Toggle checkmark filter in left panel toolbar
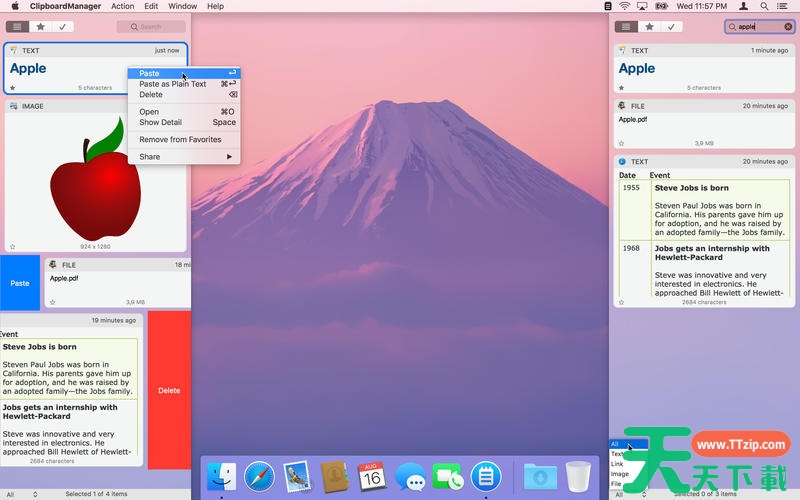 pyautogui.click(x=62, y=27)
